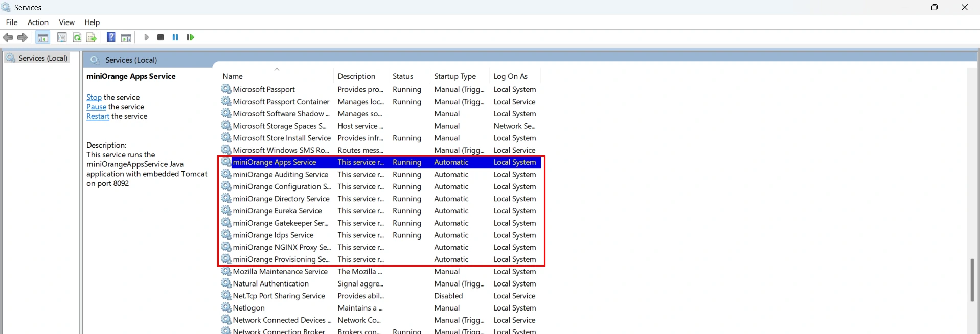Click Network Se... log on cell

(514, 126)
